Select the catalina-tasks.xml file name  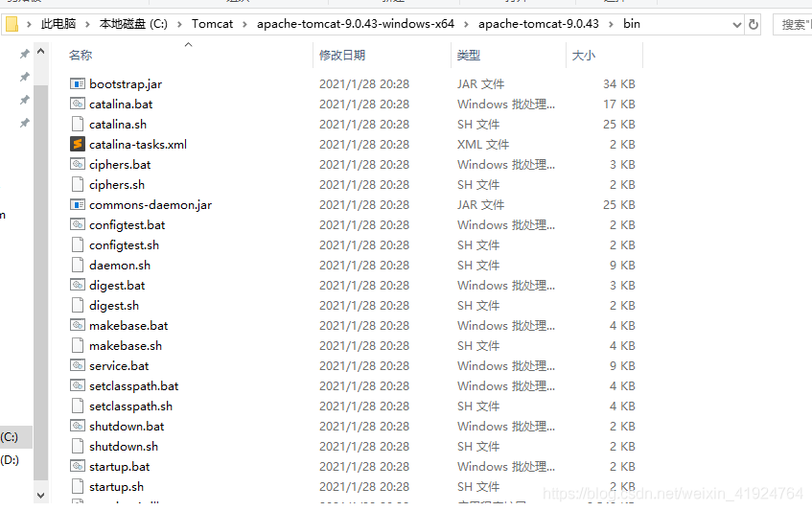tap(138, 144)
